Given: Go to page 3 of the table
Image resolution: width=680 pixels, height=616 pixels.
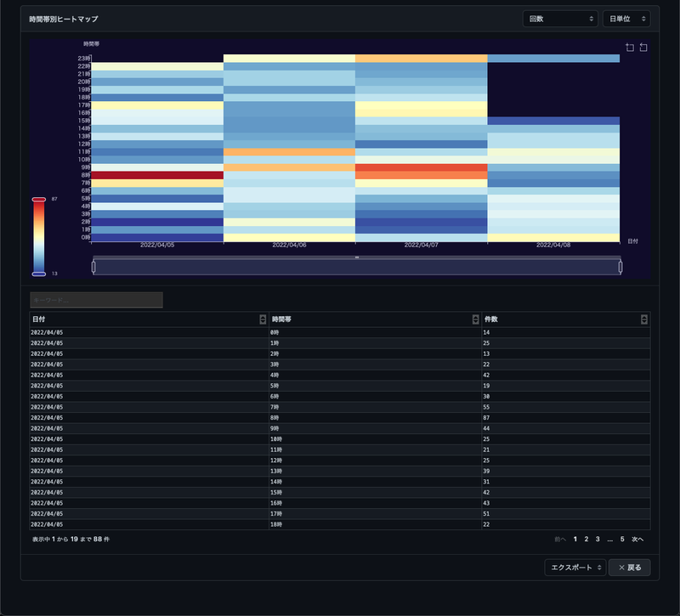Looking at the screenshot, I should tap(598, 540).
